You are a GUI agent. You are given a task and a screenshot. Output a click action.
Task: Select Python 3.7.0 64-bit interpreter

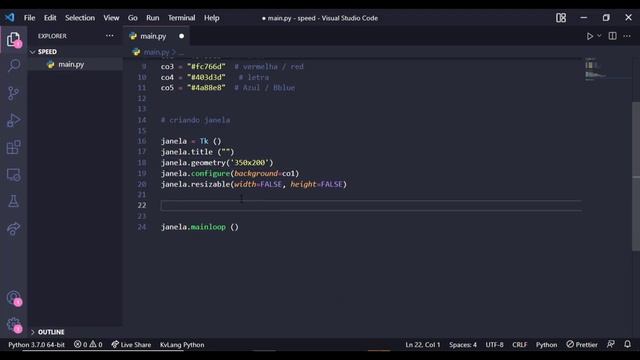[36, 344]
